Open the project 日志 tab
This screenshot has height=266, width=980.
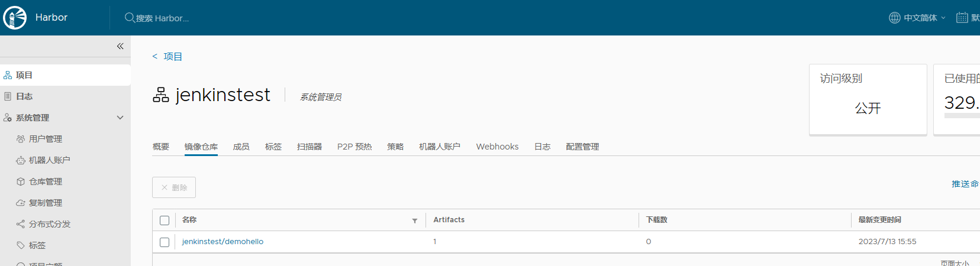click(543, 147)
